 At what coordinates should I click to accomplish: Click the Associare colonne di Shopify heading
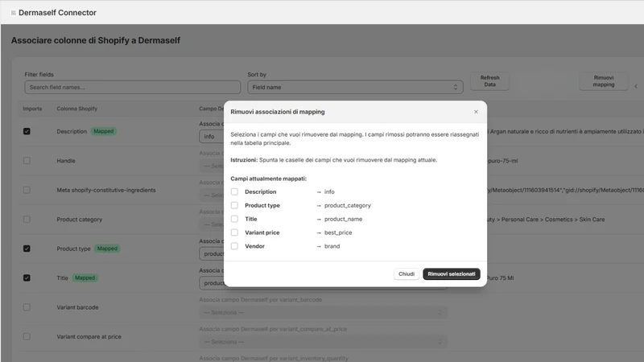pos(96,40)
